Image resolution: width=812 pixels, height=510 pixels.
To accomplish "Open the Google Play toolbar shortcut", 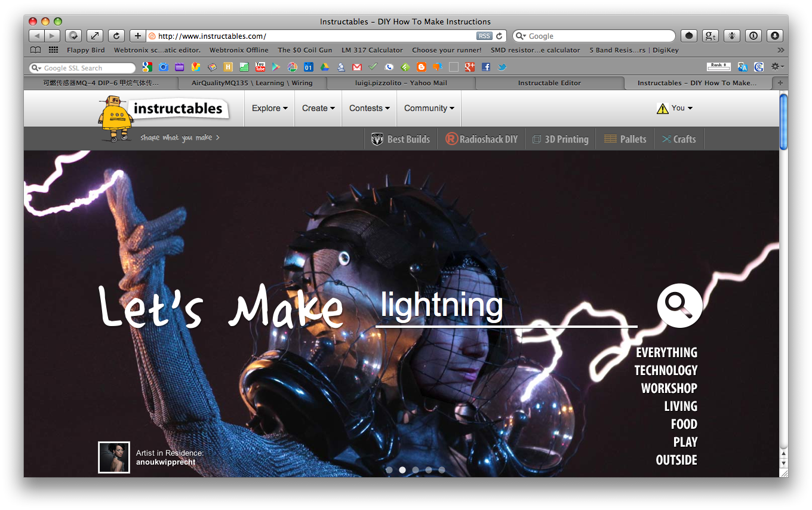I will pos(276,67).
